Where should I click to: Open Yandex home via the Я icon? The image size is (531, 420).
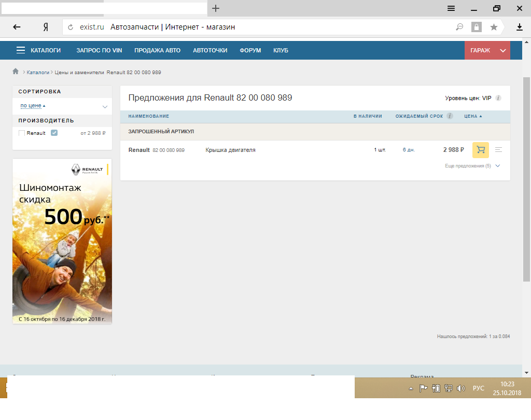(x=46, y=27)
